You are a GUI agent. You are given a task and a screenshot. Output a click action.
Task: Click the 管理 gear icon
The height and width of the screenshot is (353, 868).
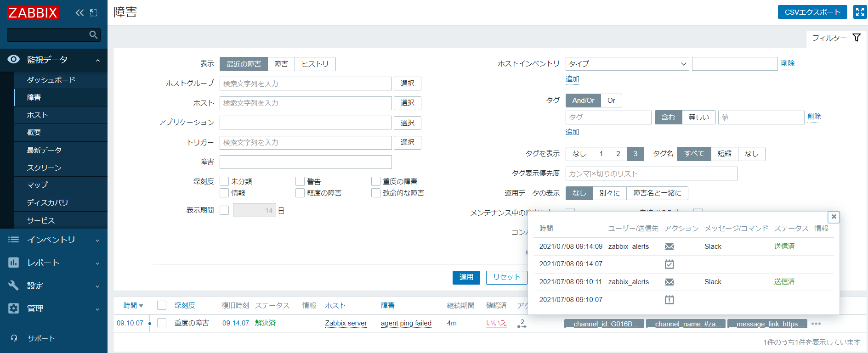pos(14,308)
